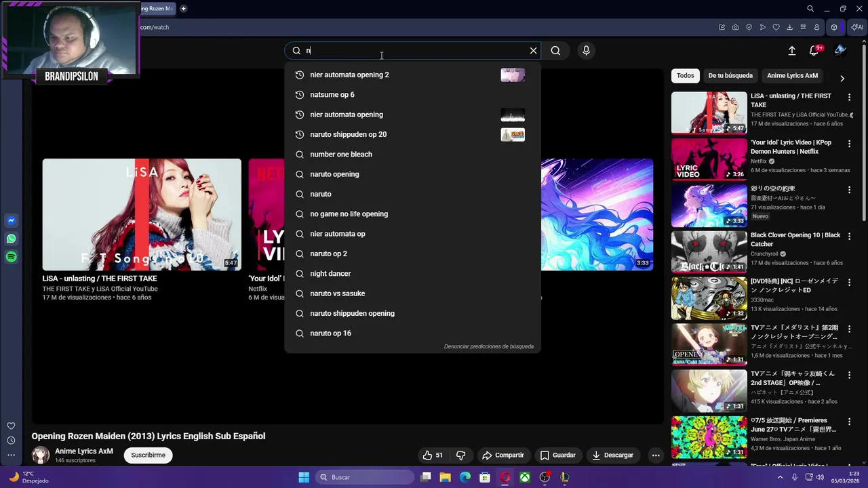This screenshot has height=488, width=868.
Task: Open a new browser tab with plus
Action: click(x=183, y=9)
